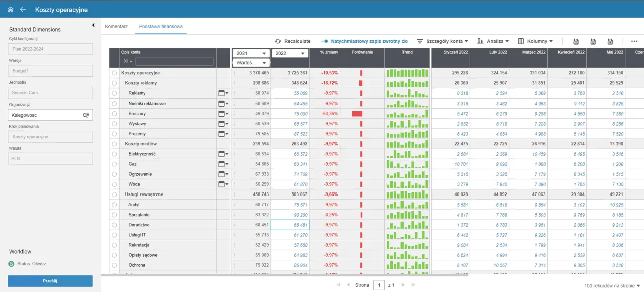Collapse the Standard Dimensions side panel
The height and width of the screenshot is (292, 644).
[x=93, y=25]
